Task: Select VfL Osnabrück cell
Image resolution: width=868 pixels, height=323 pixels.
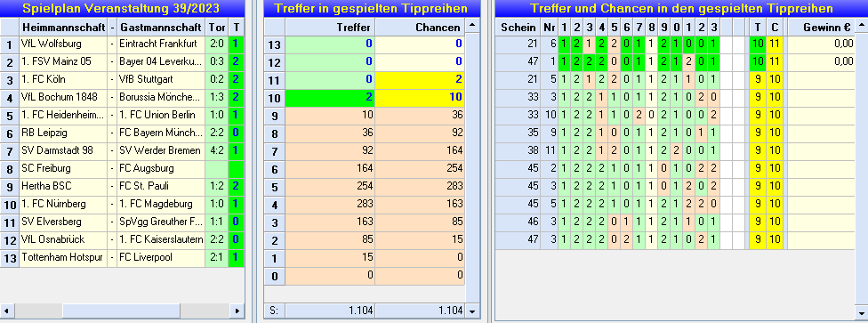Action: coord(63,239)
